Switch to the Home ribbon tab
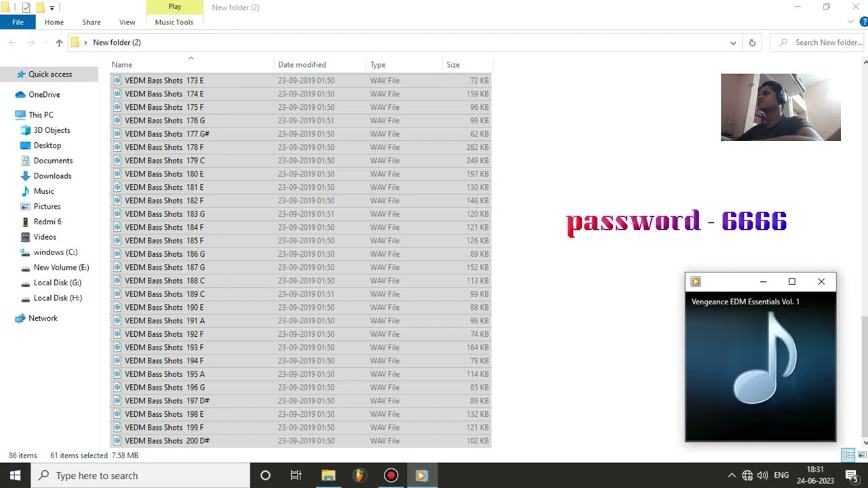The height and width of the screenshot is (488, 868). [x=54, y=22]
